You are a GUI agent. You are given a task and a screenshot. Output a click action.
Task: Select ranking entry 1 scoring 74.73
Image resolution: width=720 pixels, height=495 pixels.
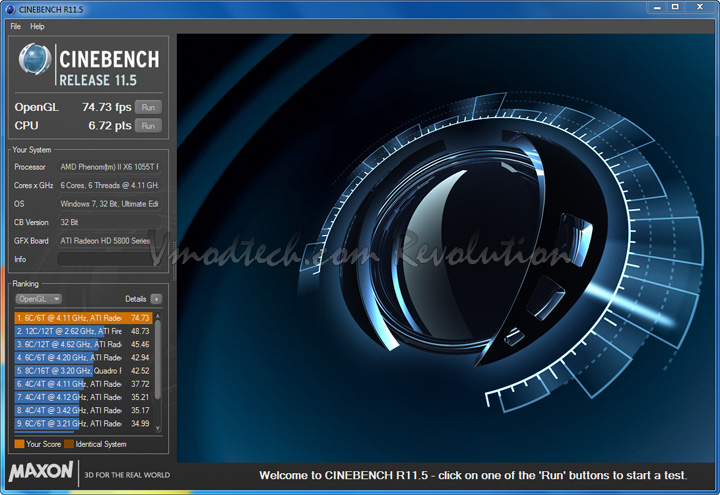(83, 318)
